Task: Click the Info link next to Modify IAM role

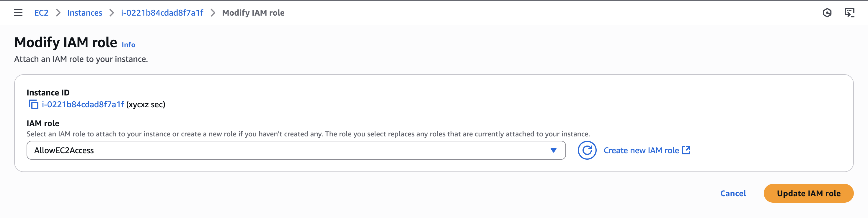Action: [128, 44]
